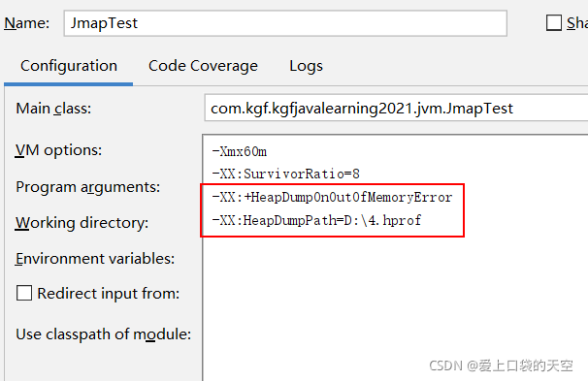588x381 pixels.
Task: Toggle the Share checkbox
Action: (x=554, y=23)
